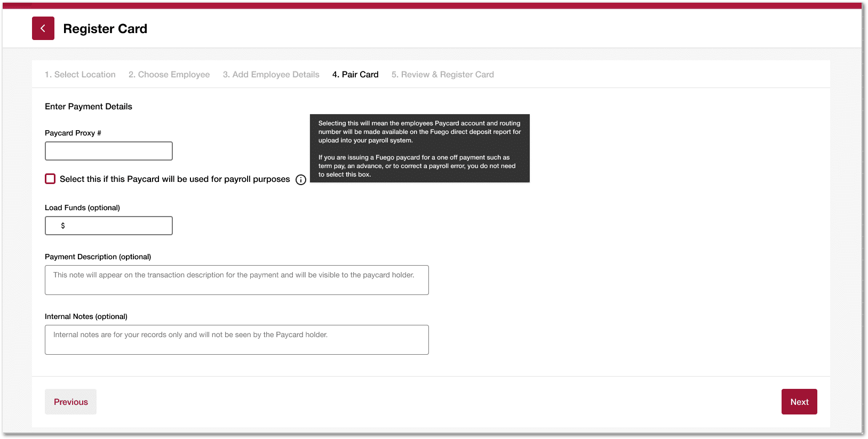Go to the Select Location step
The height and width of the screenshot is (439, 868).
click(80, 75)
